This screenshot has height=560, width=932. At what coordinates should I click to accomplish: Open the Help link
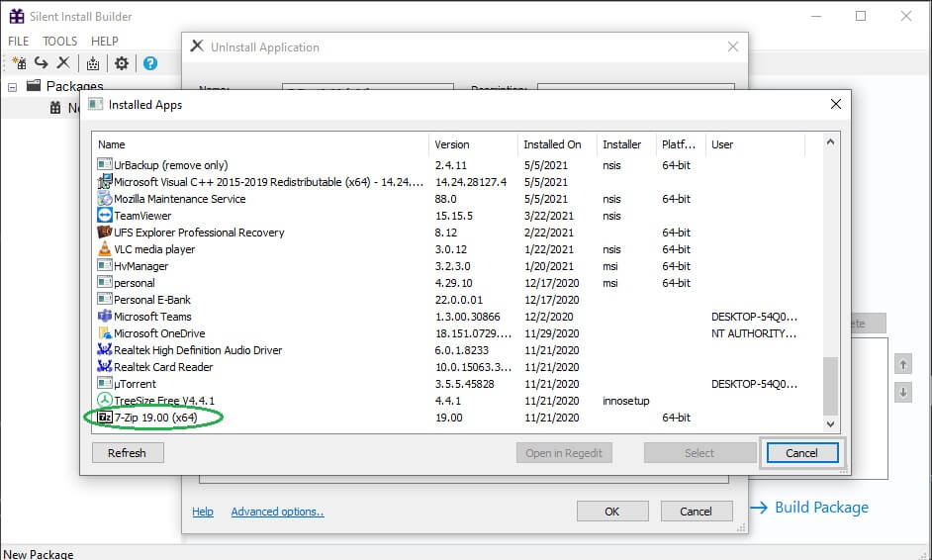pos(203,512)
